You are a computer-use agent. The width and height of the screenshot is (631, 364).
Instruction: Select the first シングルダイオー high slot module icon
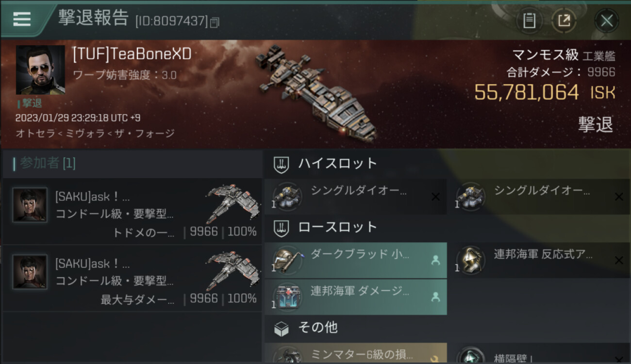point(287,196)
